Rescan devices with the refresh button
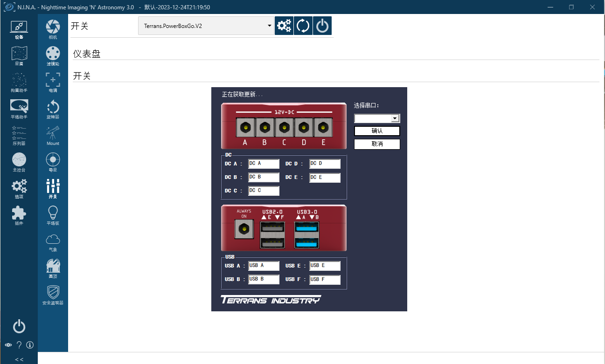Image resolution: width=605 pixels, height=364 pixels. (x=303, y=26)
